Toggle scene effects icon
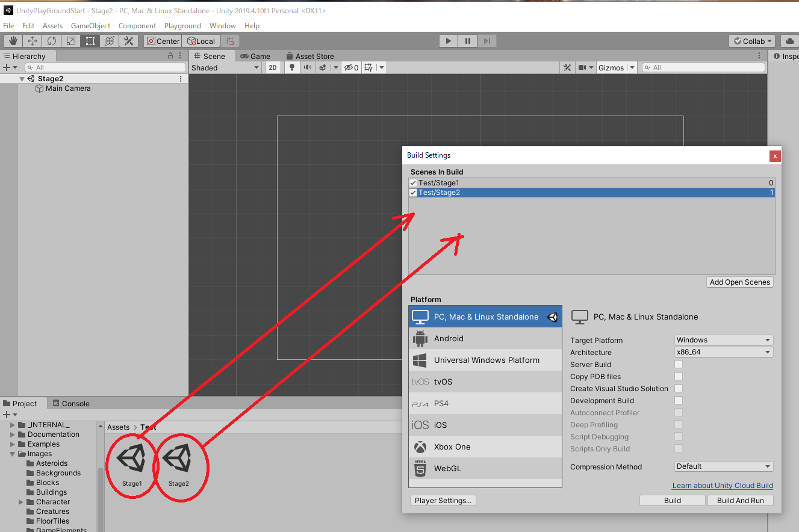The height and width of the screenshot is (532, 799). (323, 67)
